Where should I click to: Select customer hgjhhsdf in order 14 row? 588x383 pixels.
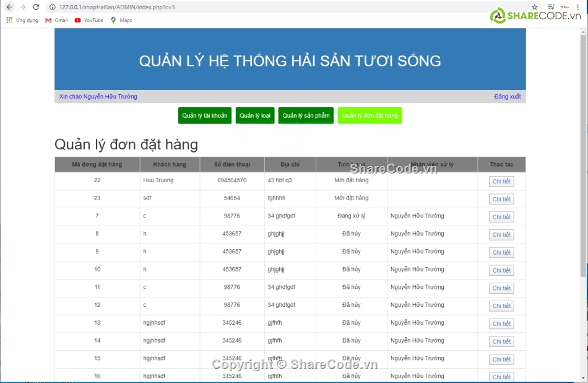[154, 341]
